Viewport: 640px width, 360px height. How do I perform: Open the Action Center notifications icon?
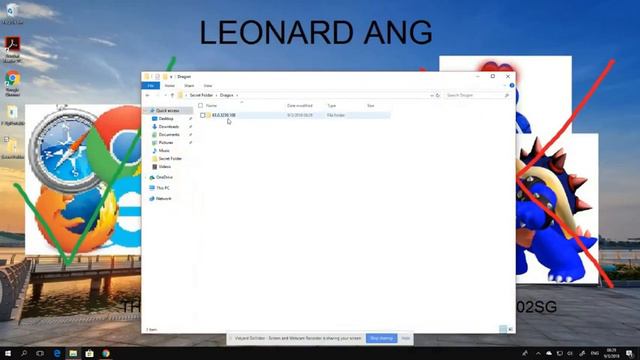tap(629, 353)
